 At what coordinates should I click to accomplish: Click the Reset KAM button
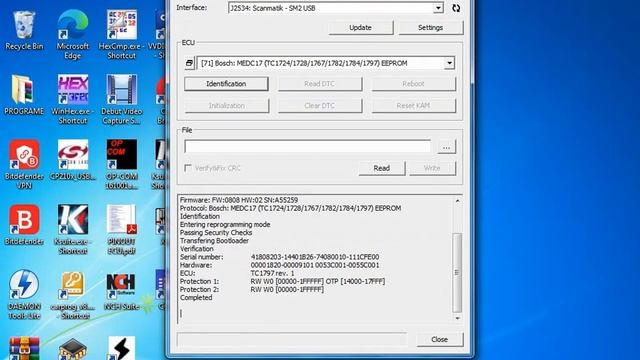(x=413, y=106)
